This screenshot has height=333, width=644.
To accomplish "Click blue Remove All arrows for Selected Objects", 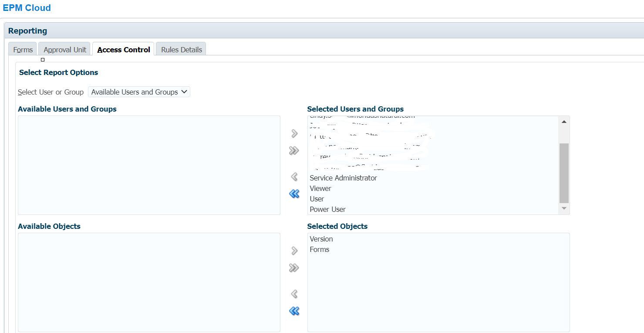I will pyautogui.click(x=294, y=311).
